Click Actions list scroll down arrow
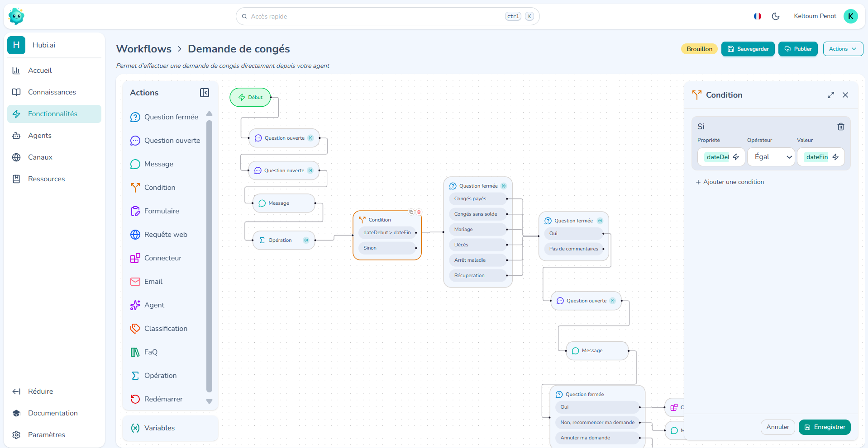 pyautogui.click(x=209, y=401)
